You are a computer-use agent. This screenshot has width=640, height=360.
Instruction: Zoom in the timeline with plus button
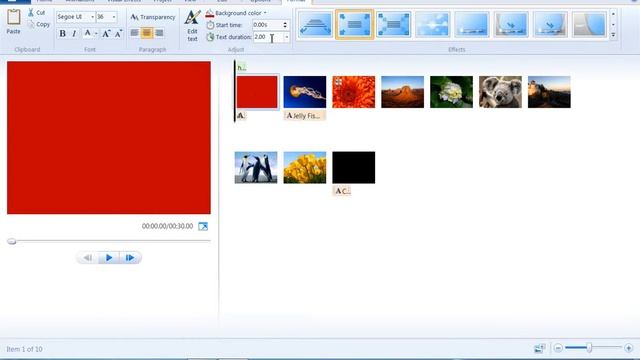(x=628, y=348)
